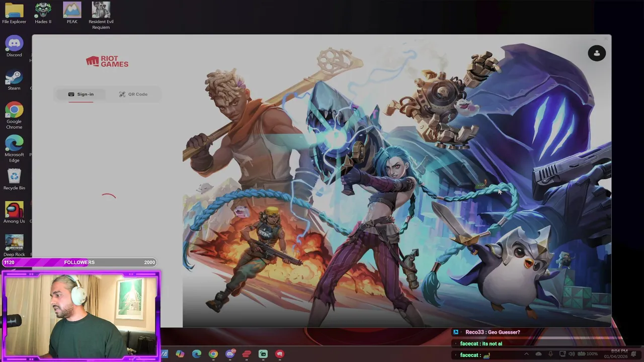Launch Google Chrome from desktop
This screenshot has height=362, width=644.
(x=14, y=116)
